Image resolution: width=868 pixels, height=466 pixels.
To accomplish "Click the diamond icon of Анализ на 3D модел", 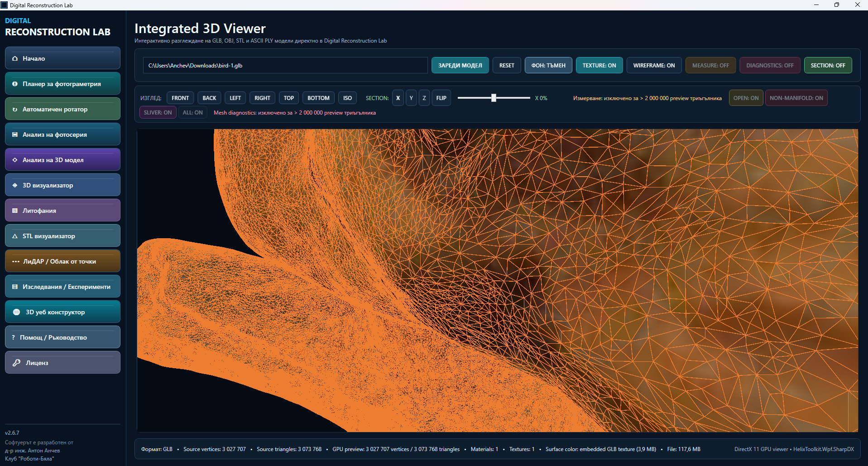I will coord(15,160).
